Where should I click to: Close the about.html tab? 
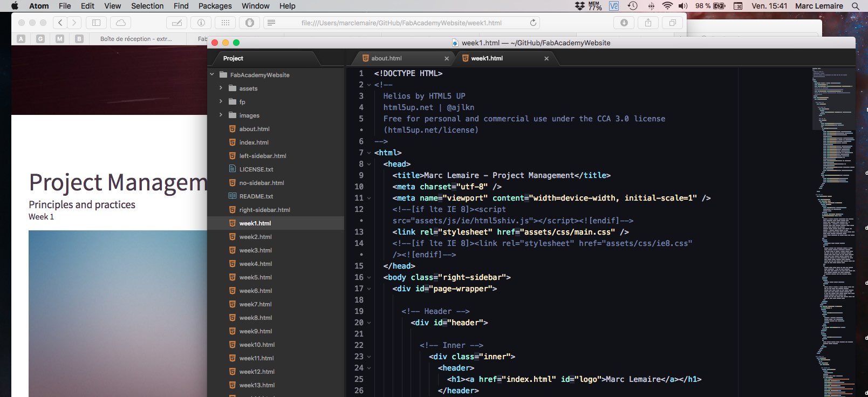coord(447,58)
